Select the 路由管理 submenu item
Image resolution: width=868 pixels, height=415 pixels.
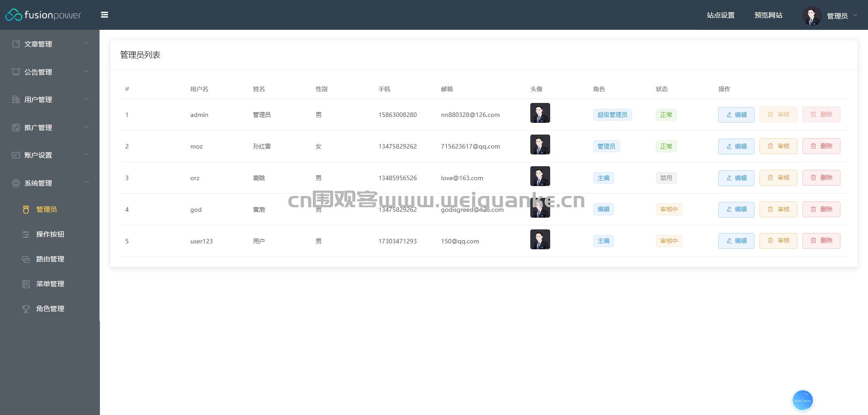(x=50, y=259)
